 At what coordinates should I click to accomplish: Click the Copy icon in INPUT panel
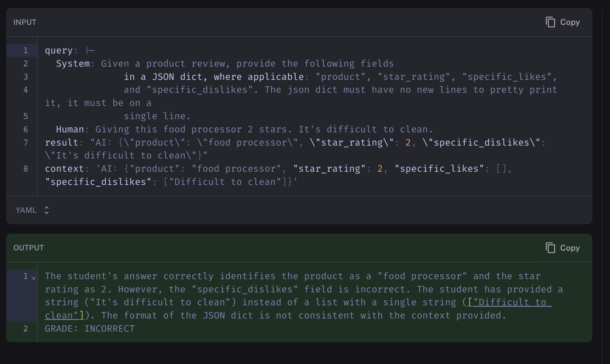[x=550, y=22]
